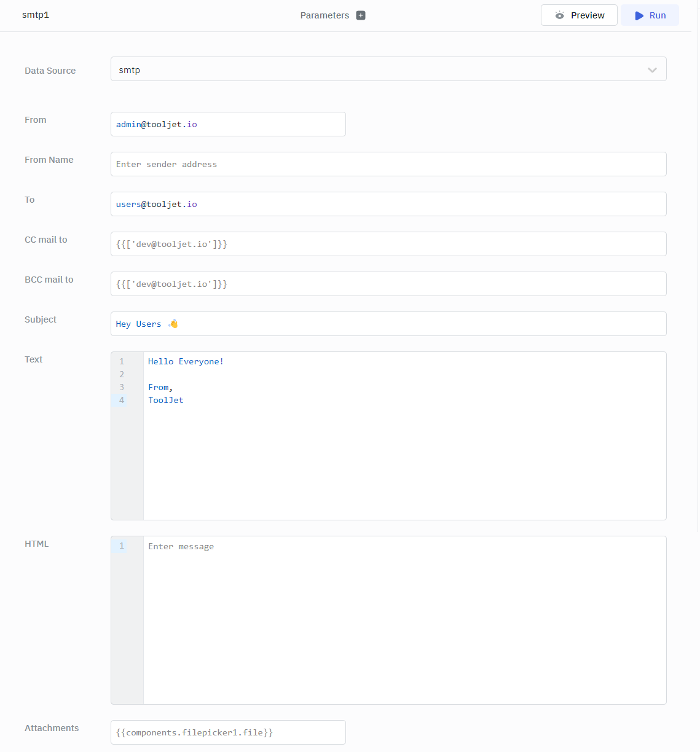
Task: Click inside the Text code editor
Action: [x=404, y=461]
